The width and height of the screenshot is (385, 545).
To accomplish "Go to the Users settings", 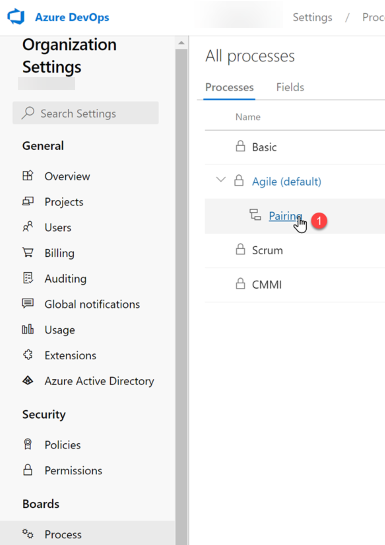I will pos(58,228).
